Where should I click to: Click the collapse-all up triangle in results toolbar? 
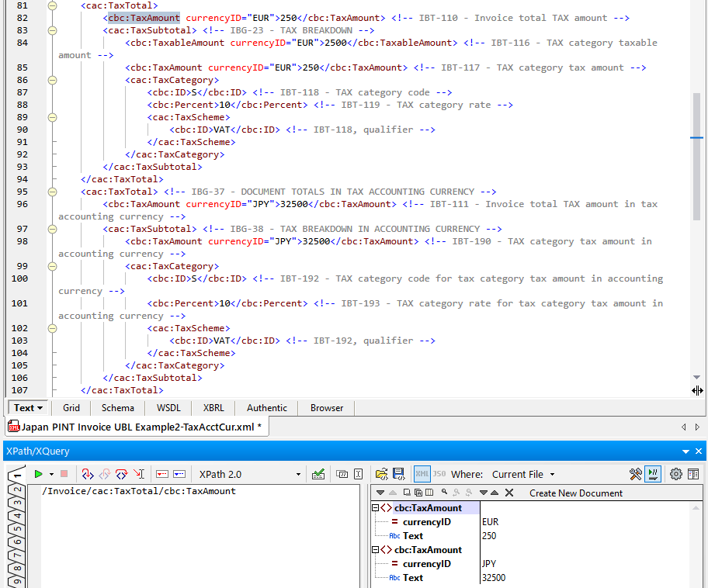[495, 493]
